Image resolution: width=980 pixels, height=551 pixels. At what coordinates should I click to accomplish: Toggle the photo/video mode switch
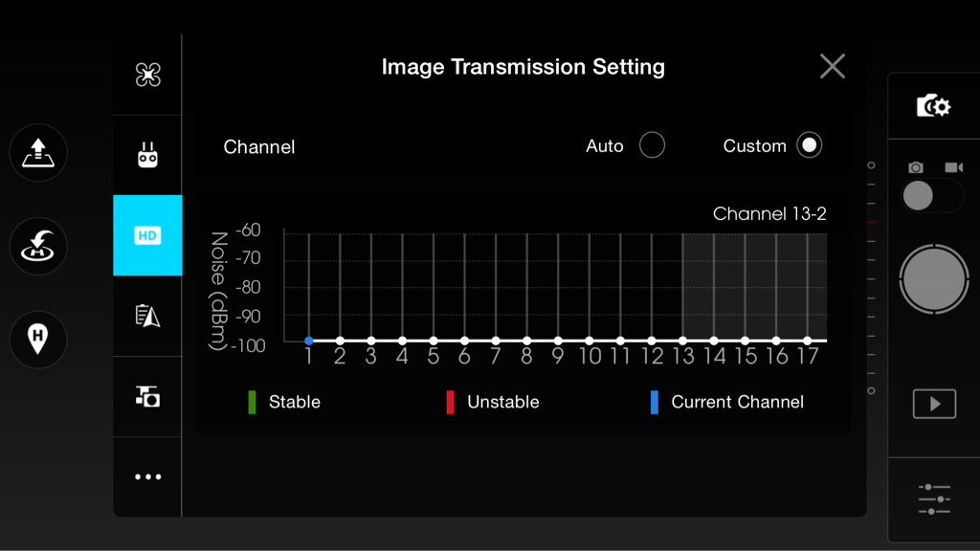933,196
